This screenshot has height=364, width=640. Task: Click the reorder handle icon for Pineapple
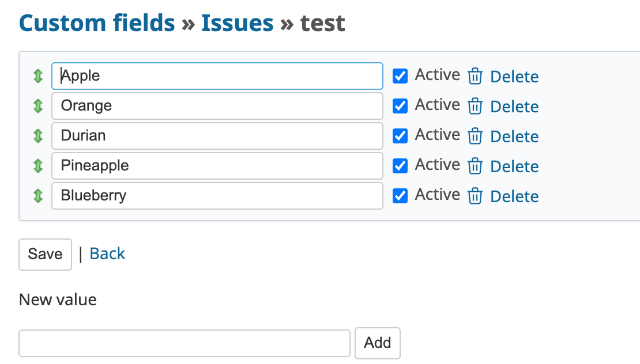coord(38,166)
